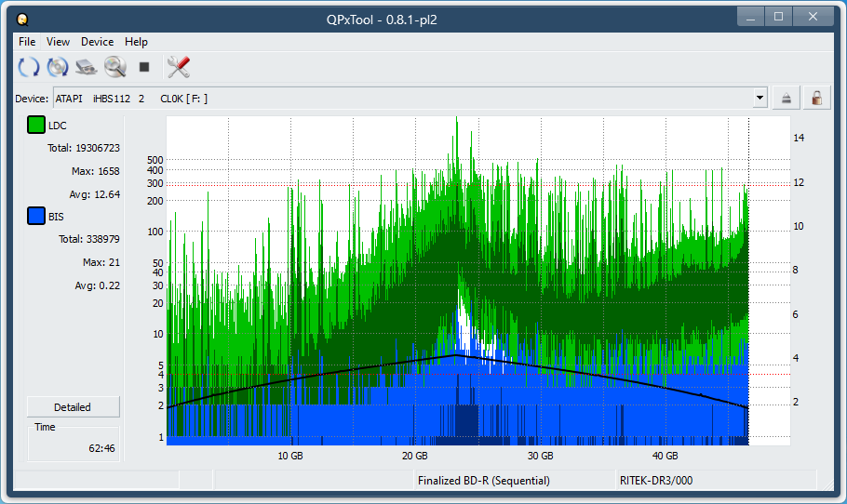Click the graph peak near 23 GB
The image size is (847, 504).
(456, 120)
